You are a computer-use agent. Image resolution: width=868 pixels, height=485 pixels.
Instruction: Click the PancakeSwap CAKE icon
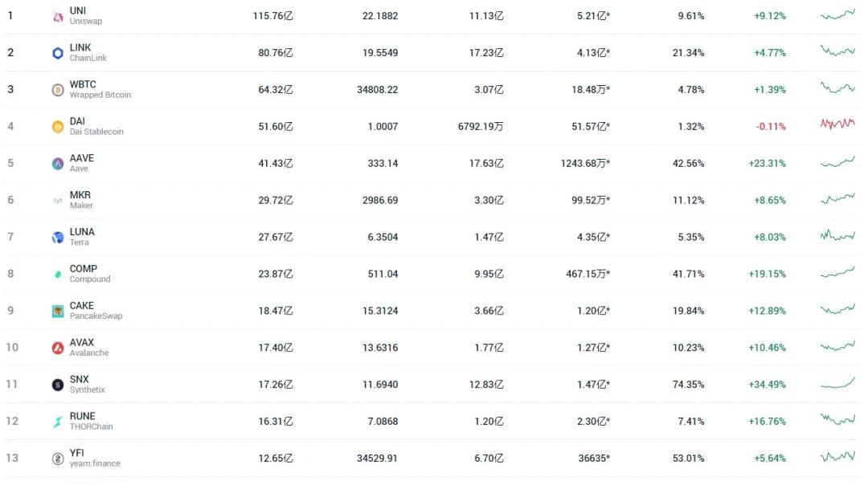tap(58, 311)
